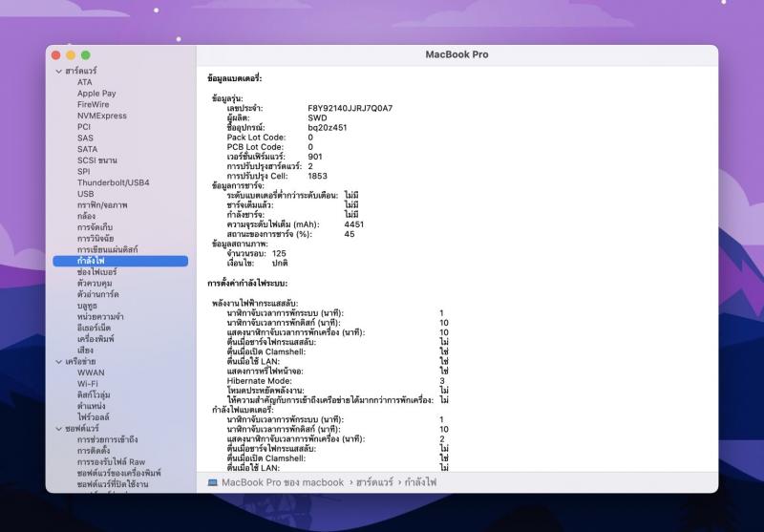This screenshot has width=764, height=532.
Task: Select USB in the sidebar
Action: (x=85, y=194)
